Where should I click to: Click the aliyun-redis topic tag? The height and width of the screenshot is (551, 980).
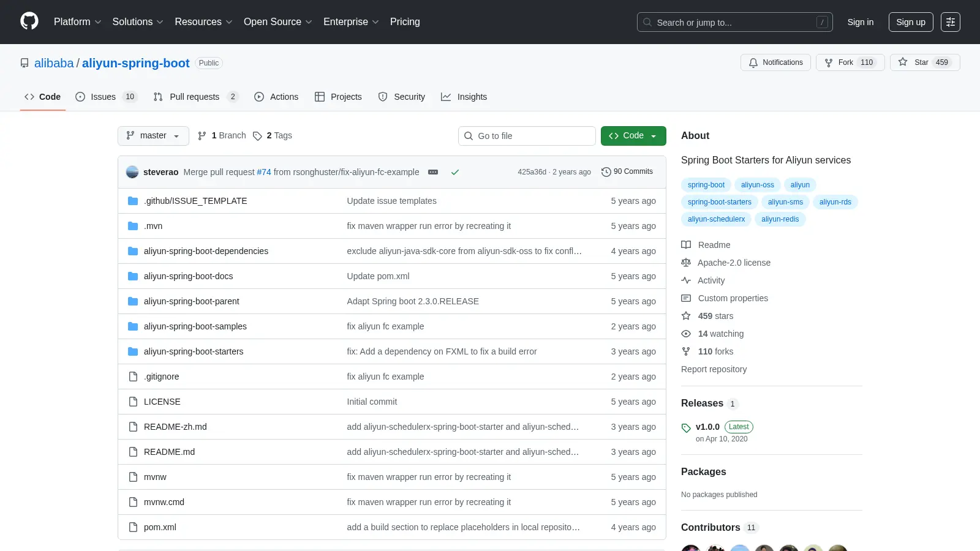780,219
